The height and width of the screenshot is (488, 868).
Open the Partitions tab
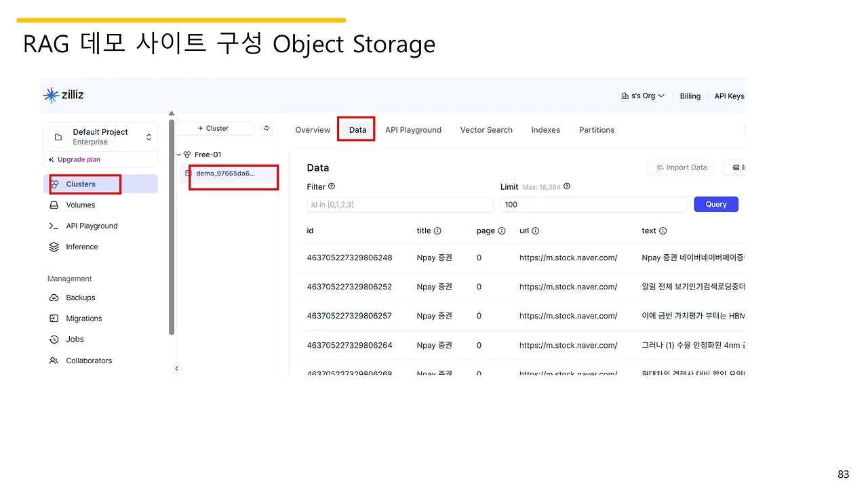pyautogui.click(x=597, y=130)
